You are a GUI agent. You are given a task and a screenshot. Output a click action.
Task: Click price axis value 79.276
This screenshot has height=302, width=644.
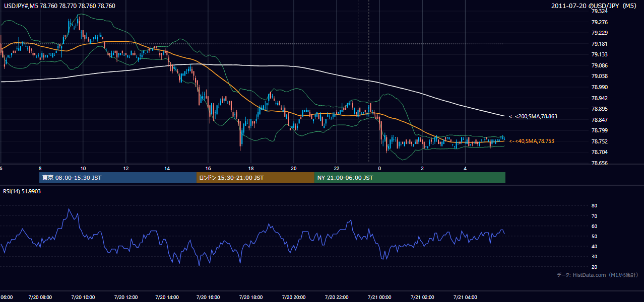pyautogui.click(x=599, y=22)
